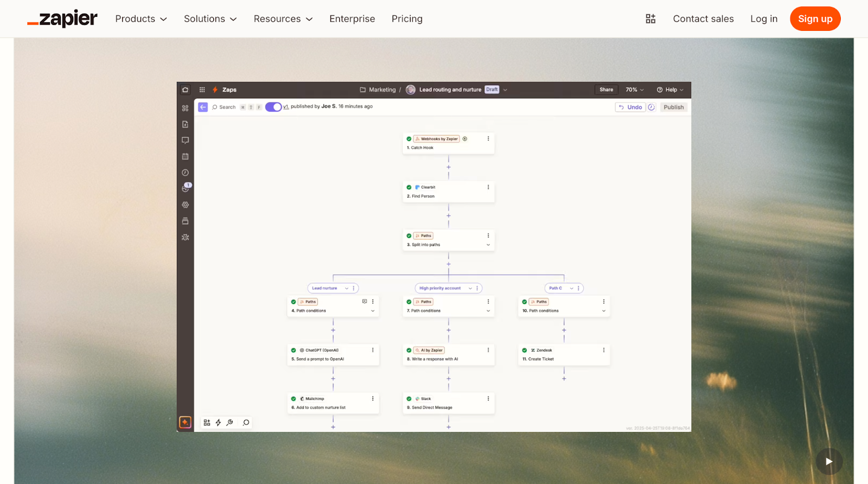Click the home icon in the Zap editor
Screen dimensions: 868x484
pyautogui.click(x=185, y=90)
